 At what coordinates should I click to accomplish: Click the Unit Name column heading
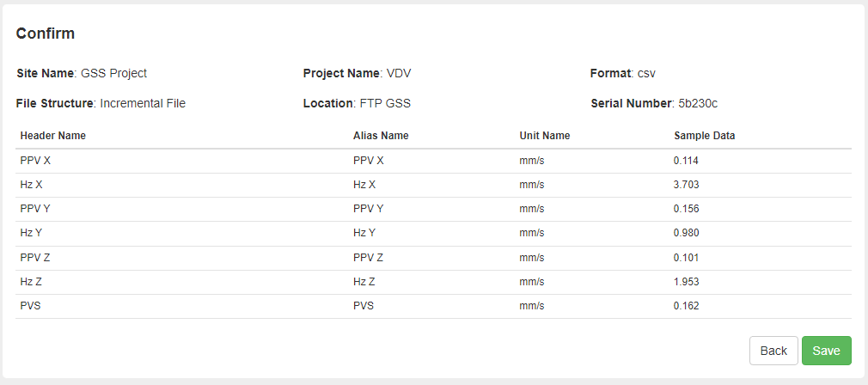coord(545,136)
